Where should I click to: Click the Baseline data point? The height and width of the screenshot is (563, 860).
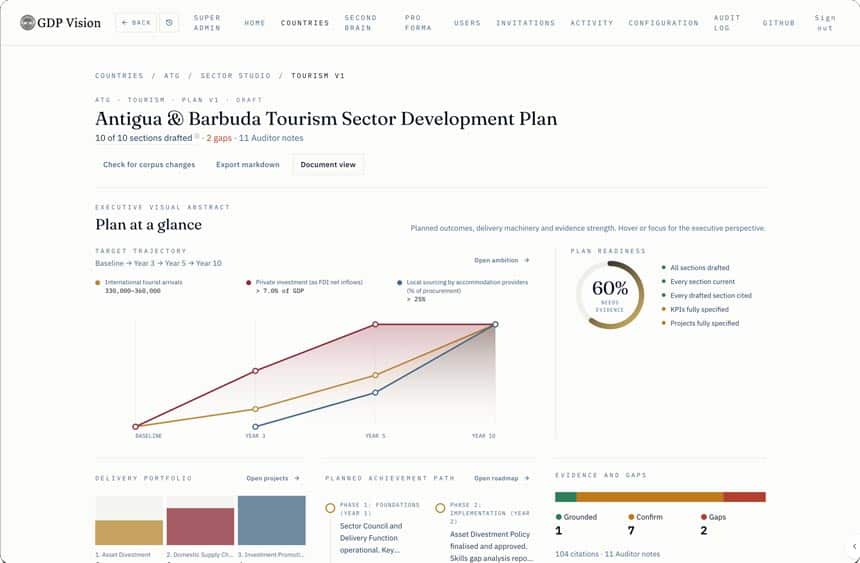pos(135,426)
